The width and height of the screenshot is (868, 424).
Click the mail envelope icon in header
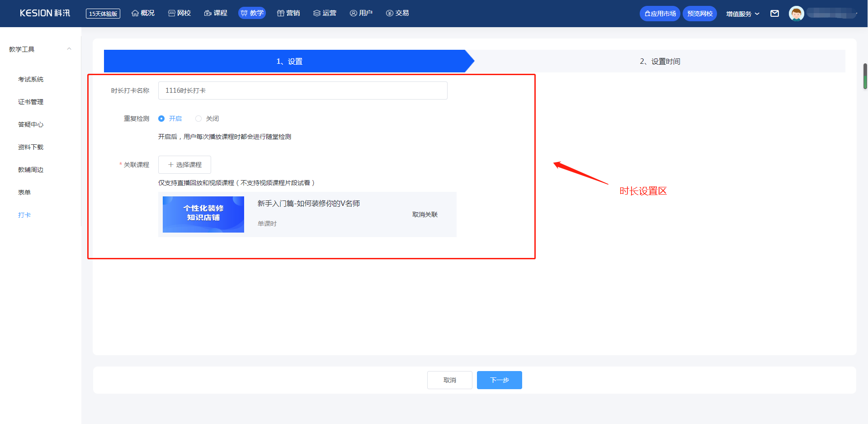point(774,14)
